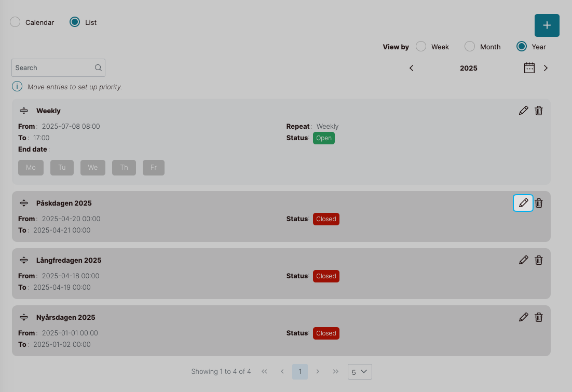Go to next year with right chevron
This screenshot has height=392, width=572.
coord(546,68)
